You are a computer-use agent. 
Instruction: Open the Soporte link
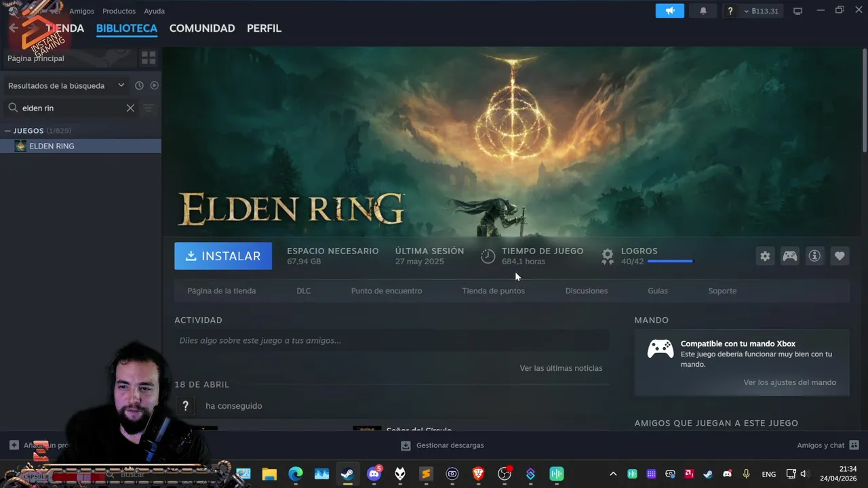(722, 291)
